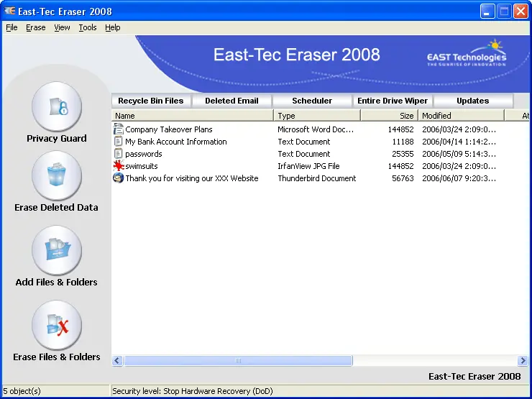Sort list by Size column header
This screenshot has width=532, height=399.
tap(389, 116)
